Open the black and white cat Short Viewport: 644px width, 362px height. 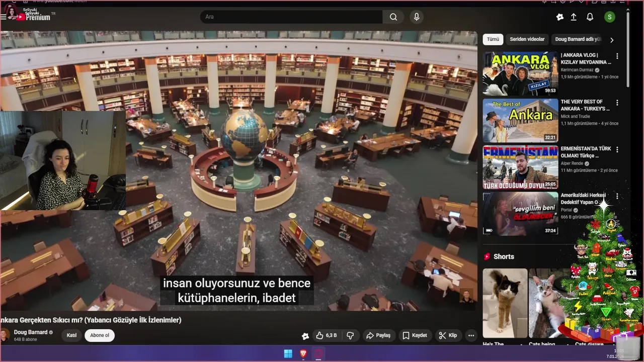click(505, 303)
